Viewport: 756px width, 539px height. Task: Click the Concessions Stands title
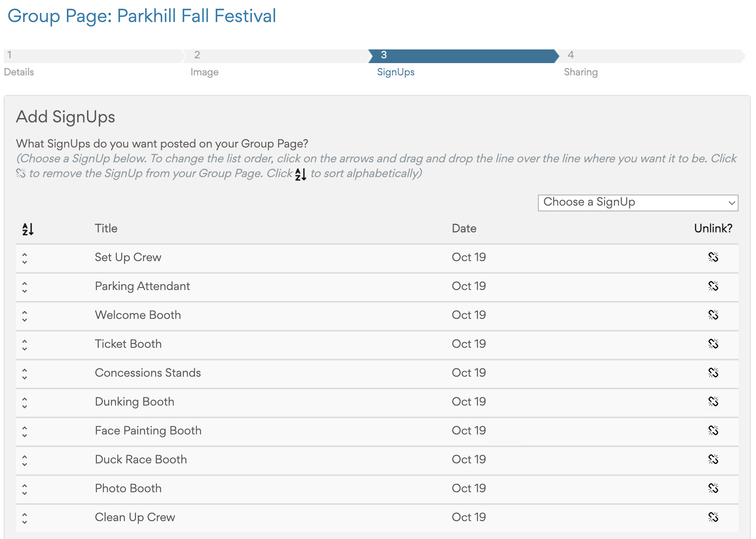148,373
